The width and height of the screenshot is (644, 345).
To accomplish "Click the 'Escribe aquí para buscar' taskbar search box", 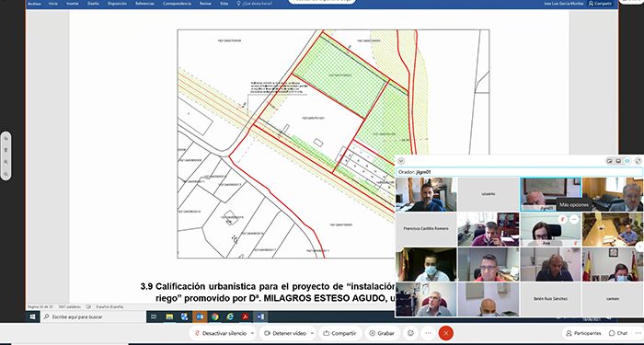I will pyautogui.click(x=93, y=316).
